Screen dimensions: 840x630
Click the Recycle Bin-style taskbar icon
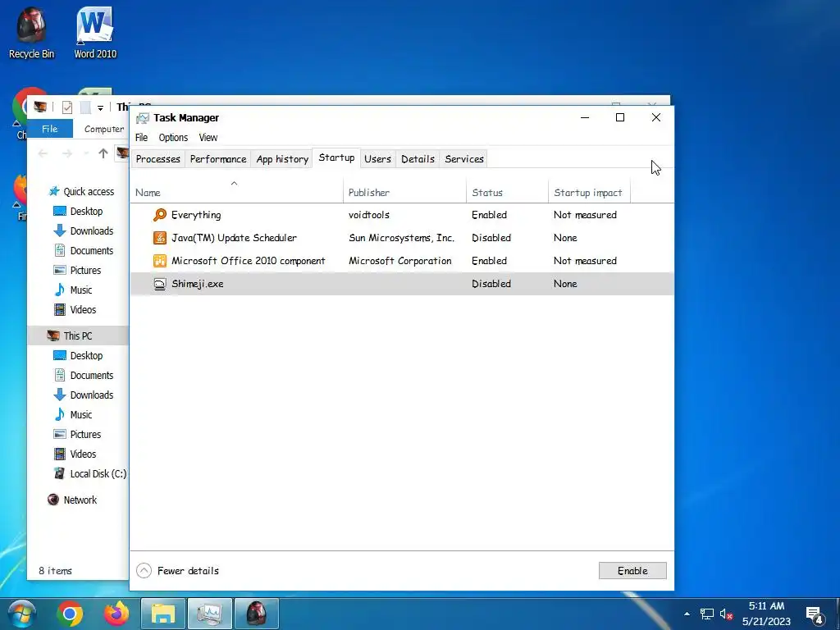(256, 614)
